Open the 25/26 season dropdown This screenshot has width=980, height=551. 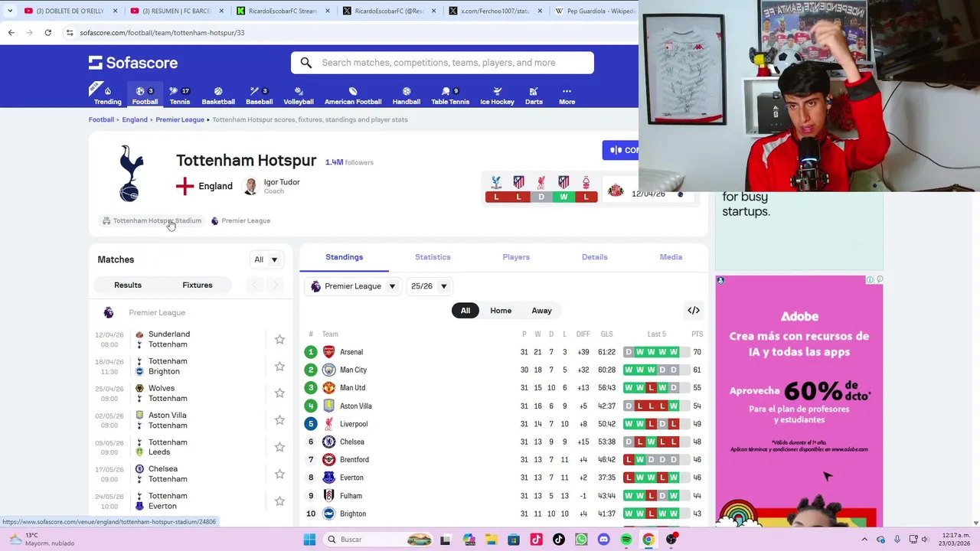[x=429, y=286]
